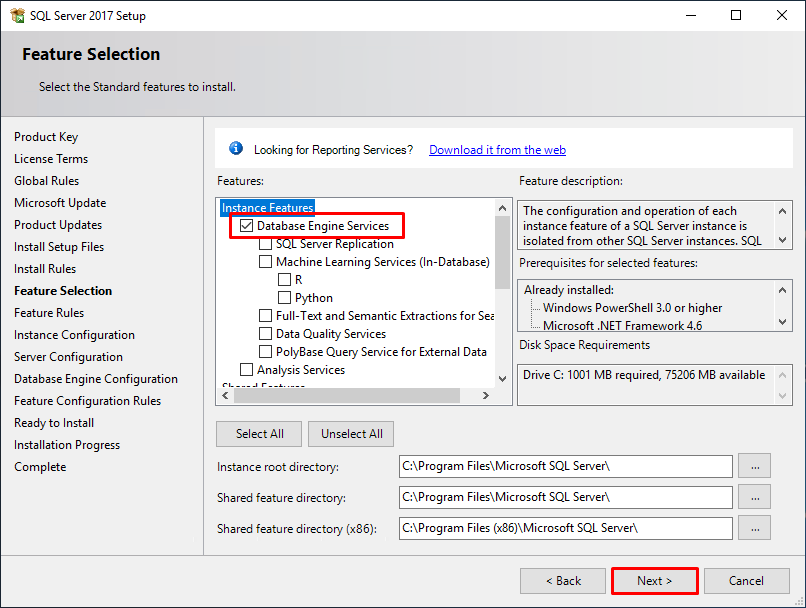Screen dimensions: 806x608
Task: Click the Windows PowerShell 3.0 or higher prerequisite
Action: tap(632, 308)
